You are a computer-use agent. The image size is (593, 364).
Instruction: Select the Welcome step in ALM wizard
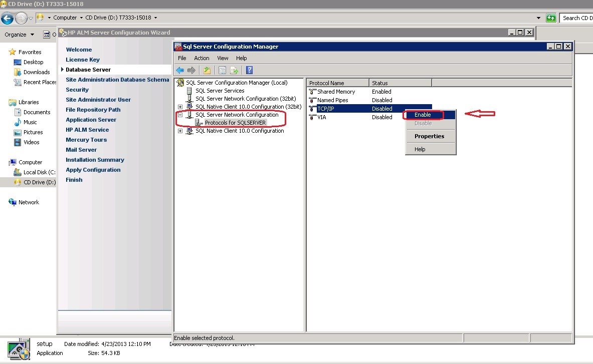tap(79, 50)
